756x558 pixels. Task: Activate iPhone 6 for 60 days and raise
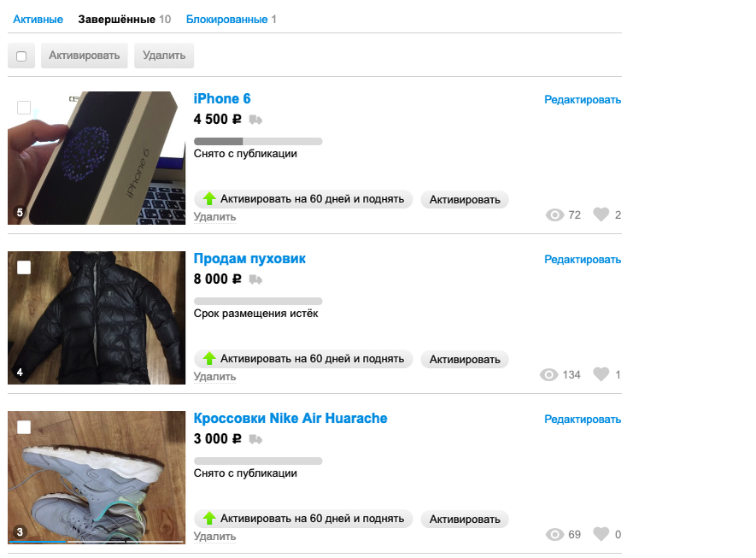point(303,199)
